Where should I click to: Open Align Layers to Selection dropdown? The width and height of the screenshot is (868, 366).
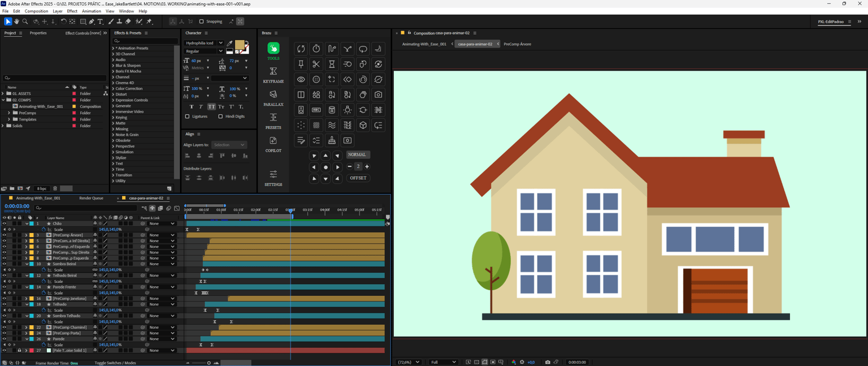point(229,145)
